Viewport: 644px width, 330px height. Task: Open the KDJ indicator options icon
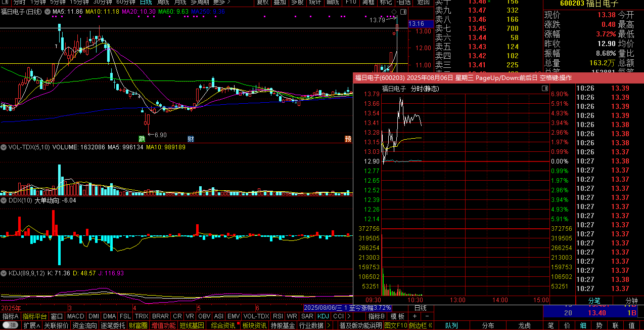click(x=4, y=273)
